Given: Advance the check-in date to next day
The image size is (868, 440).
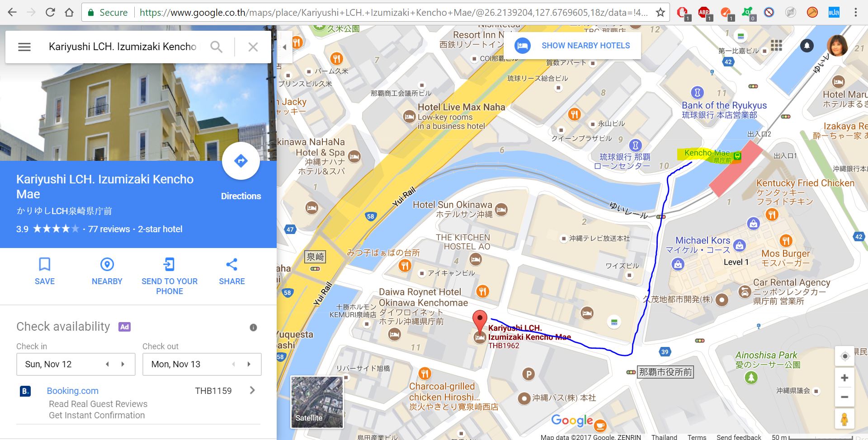Looking at the screenshot, I should tap(123, 364).
